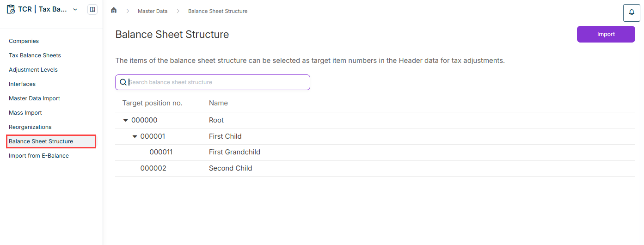Open Companies in the sidebar
Image resolution: width=644 pixels, height=245 pixels.
[24, 41]
